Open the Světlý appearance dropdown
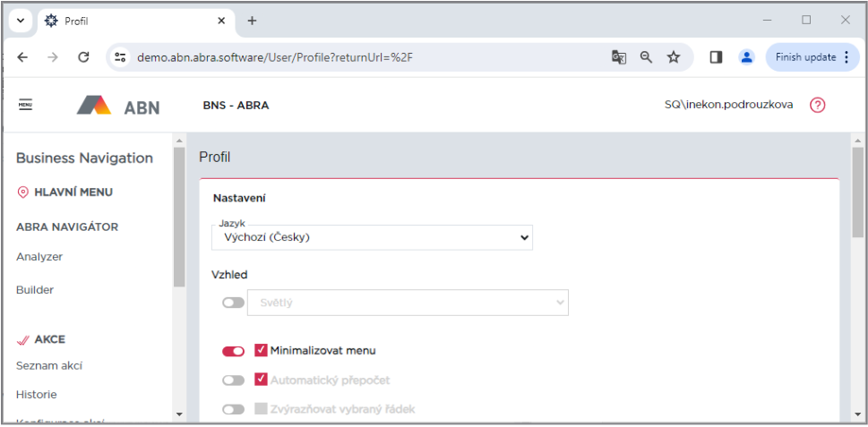 (x=408, y=303)
